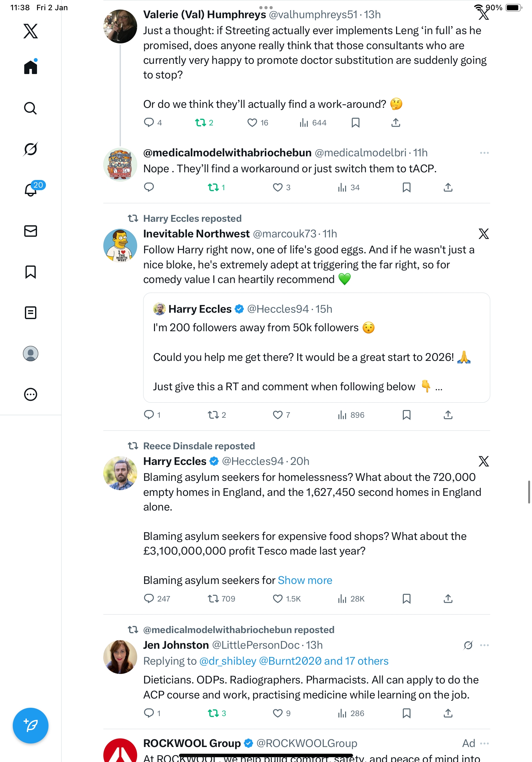Open Bookmarks in the left sidebar

click(x=31, y=272)
